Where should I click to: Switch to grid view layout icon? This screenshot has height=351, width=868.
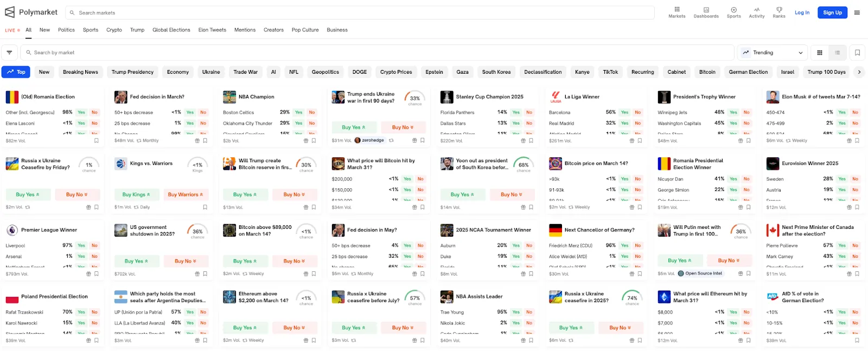[820, 53]
